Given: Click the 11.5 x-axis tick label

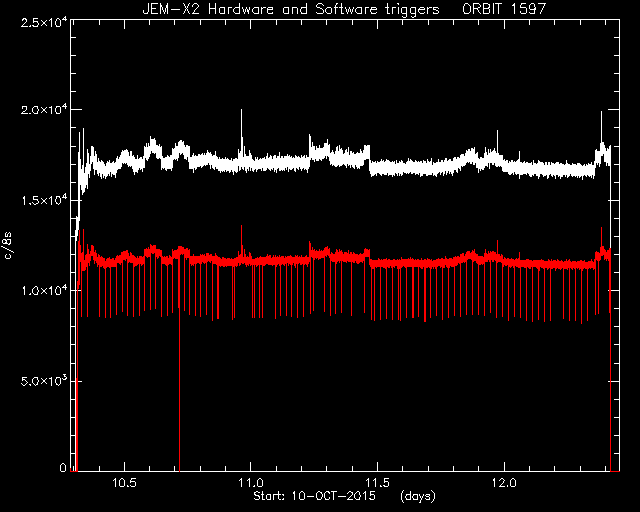Looking at the screenshot, I should (378, 483).
